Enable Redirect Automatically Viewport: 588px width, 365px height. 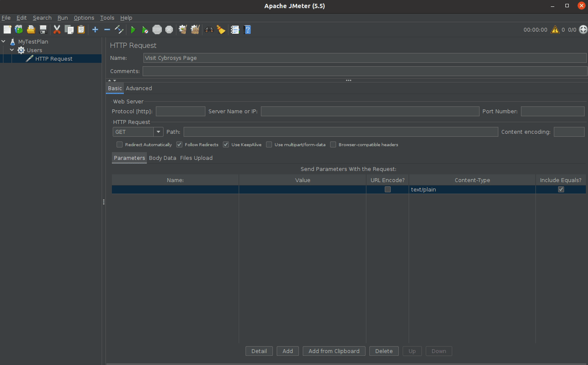click(x=119, y=144)
